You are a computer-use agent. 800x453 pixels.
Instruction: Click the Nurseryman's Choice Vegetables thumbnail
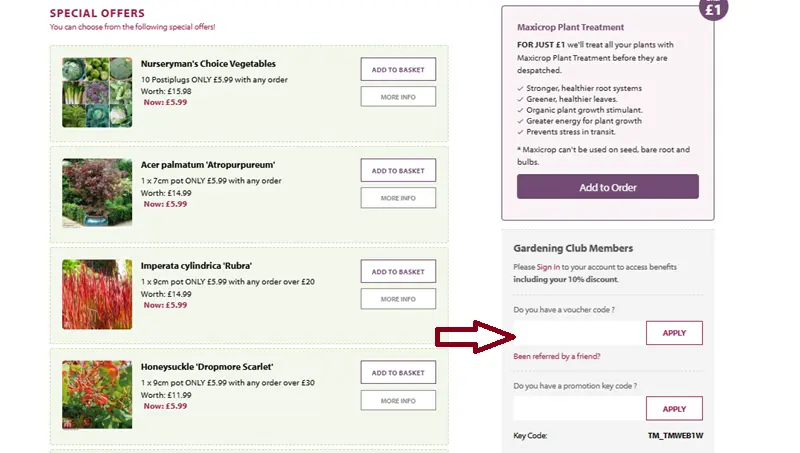click(x=97, y=92)
